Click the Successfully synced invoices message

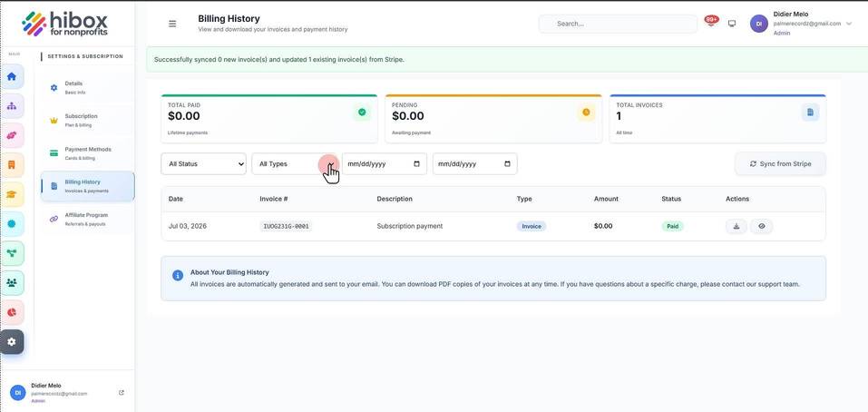pos(279,59)
